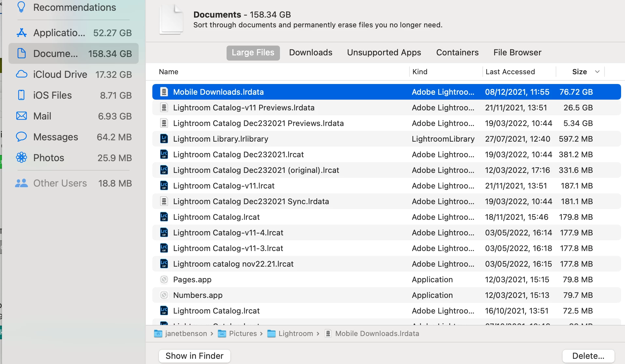Open Pictures folder in path bar
Viewport: 625px width, 364px height.
coord(243,333)
